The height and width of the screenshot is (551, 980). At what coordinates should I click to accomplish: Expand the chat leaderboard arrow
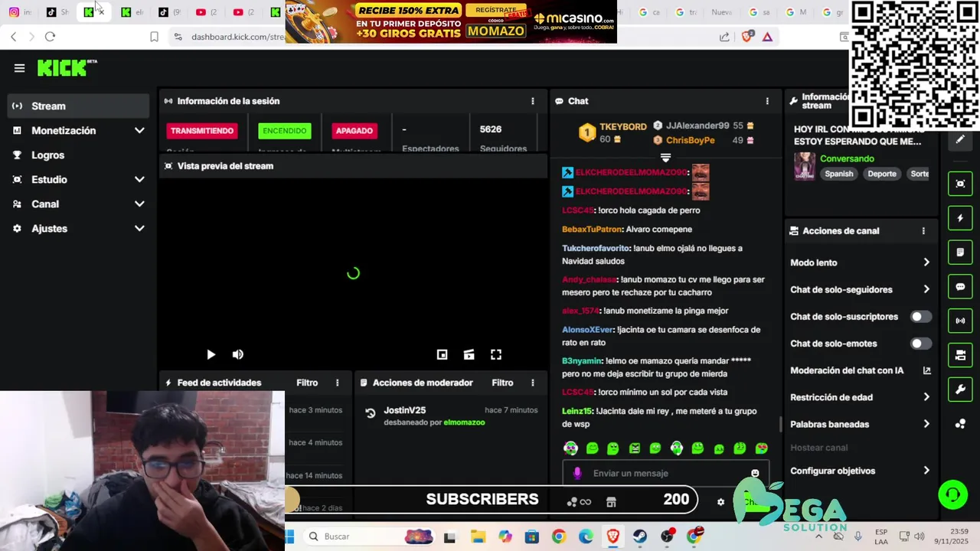click(665, 158)
